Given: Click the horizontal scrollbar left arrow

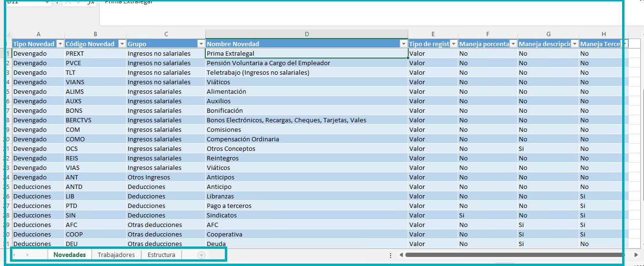Looking at the screenshot, I should 401,255.
